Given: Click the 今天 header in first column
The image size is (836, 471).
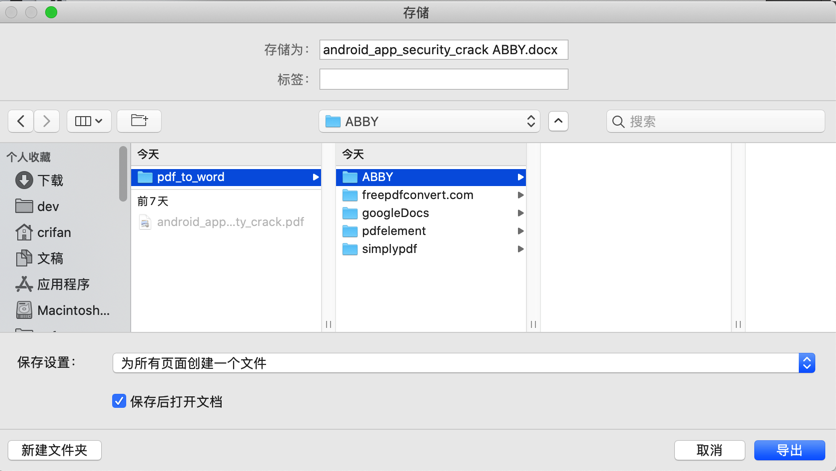Looking at the screenshot, I should 148,155.
